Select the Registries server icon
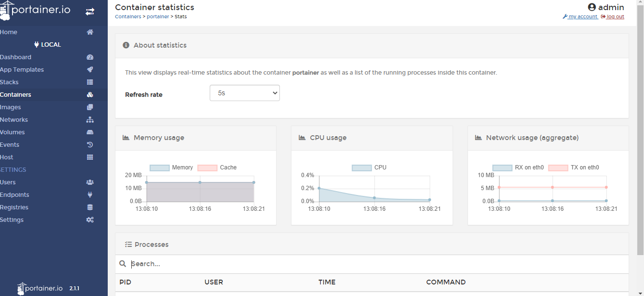 pyautogui.click(x=90, y=207)
